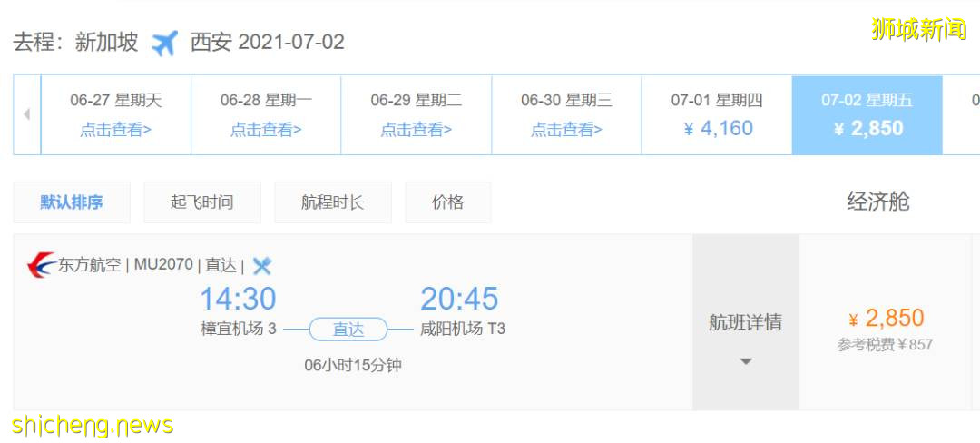Click the 东方航空 airline name

click(x=89, y=265)
